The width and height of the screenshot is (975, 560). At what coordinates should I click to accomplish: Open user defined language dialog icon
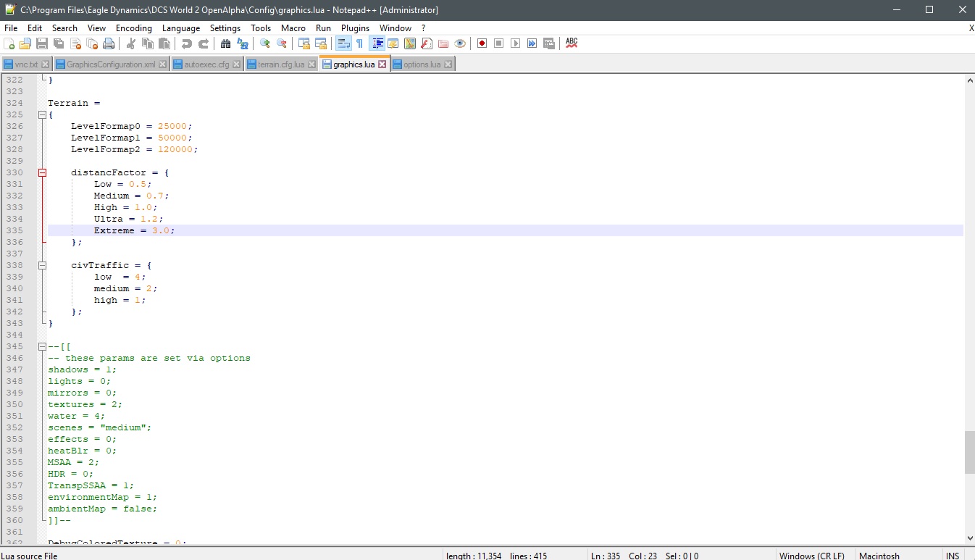pos(393,43)
